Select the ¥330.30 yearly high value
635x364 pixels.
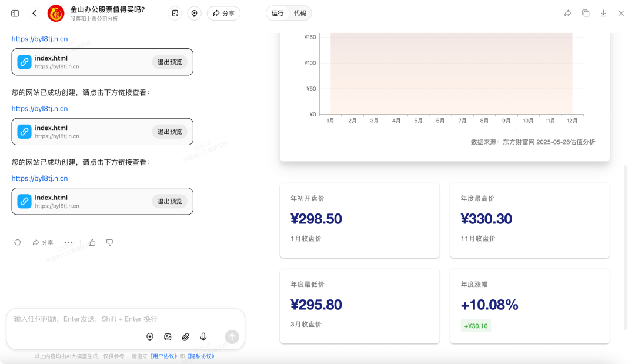(x=486, y=219)
